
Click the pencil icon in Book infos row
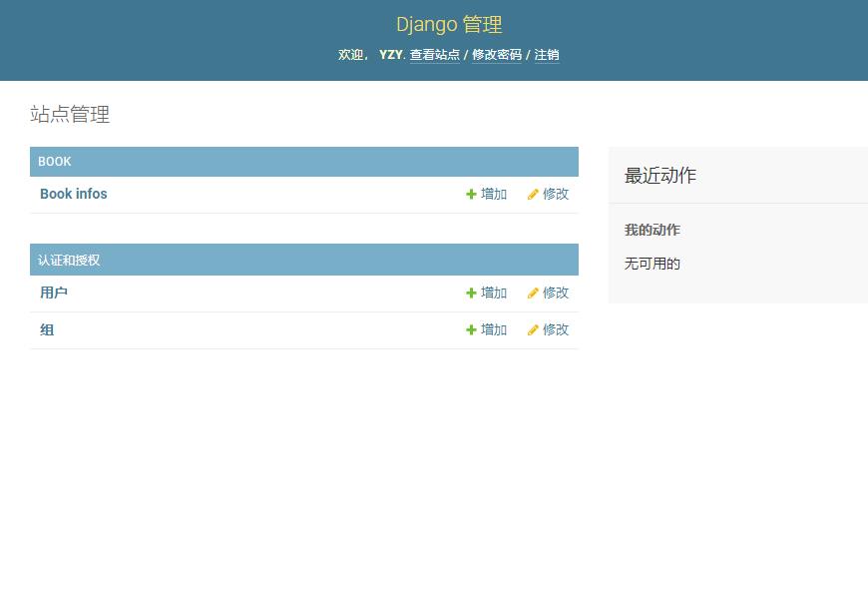coord(533,194)
